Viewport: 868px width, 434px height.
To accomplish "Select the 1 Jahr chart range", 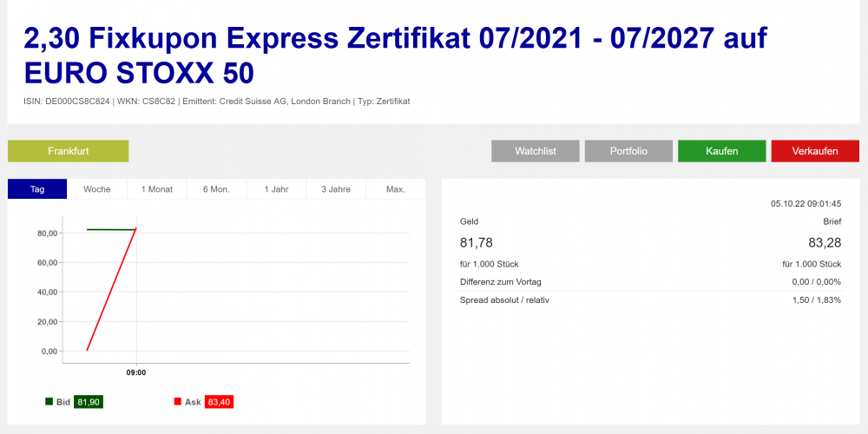I will pyautogui.click(x=275, y=189).
